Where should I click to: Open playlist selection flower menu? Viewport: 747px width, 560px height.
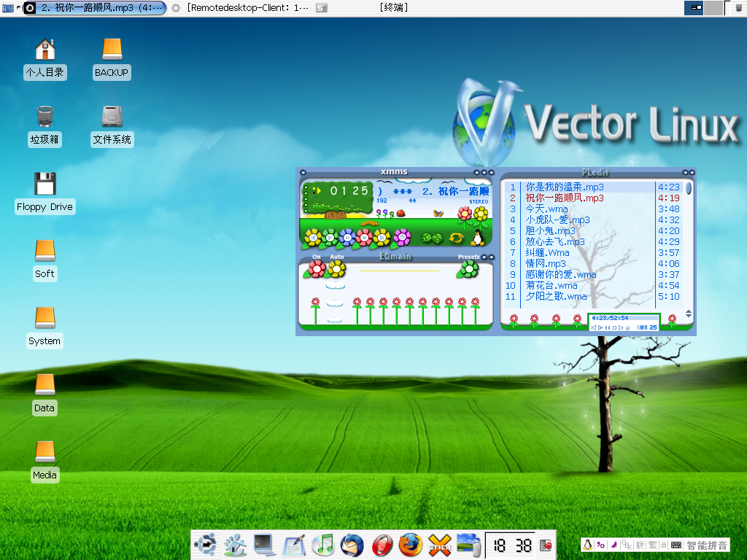(x=556, y=319)
